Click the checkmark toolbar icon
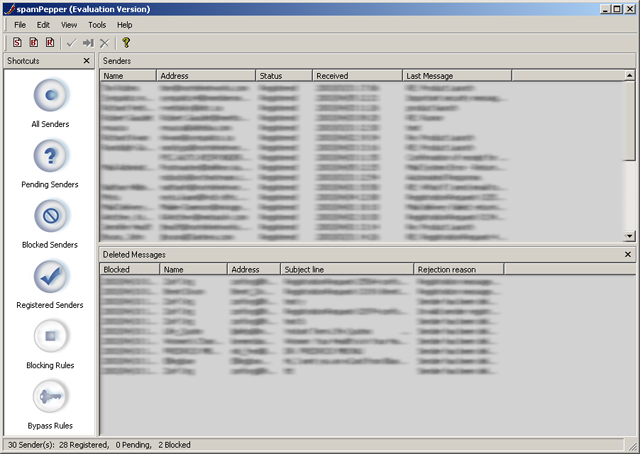The height and width of the screenshot is (454, 640). 71,43
